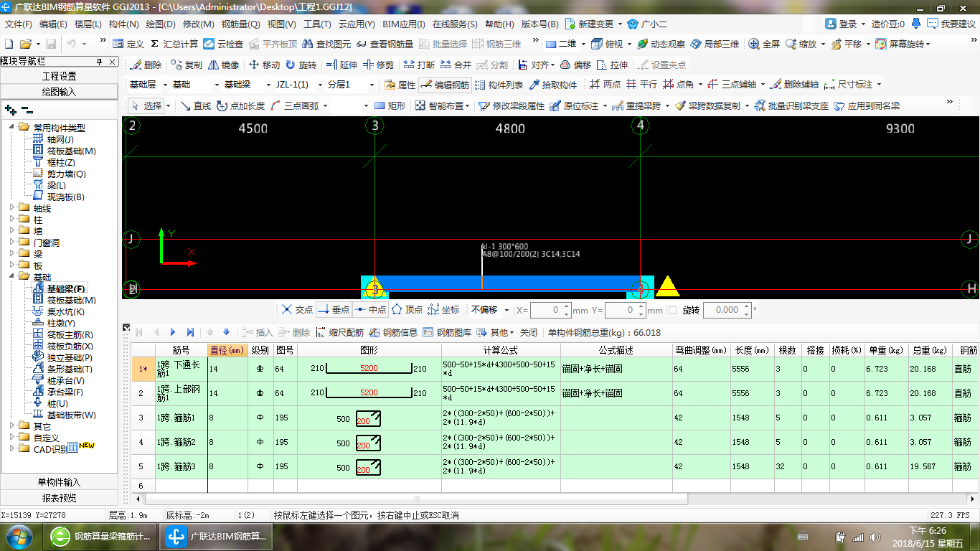Open the 工具(T) menu
Image resolution: width=980 pixels, height=551 pixels.
[317, 24]
